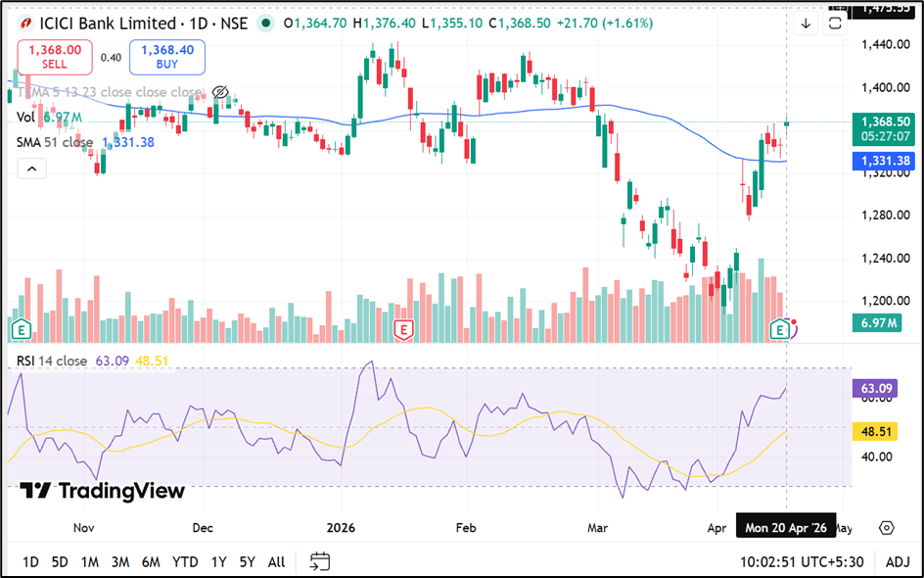
Task: Switch to the 6M time range
Action: coord(151,561)
